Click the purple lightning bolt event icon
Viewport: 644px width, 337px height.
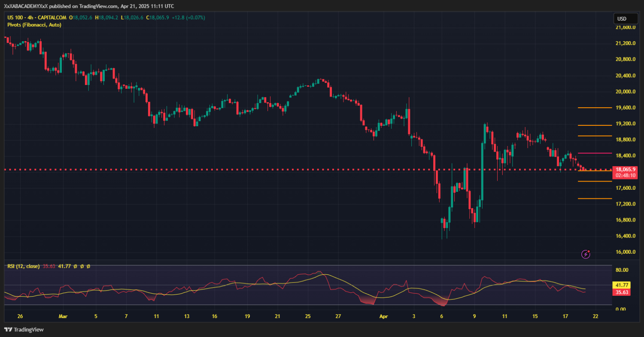[x=586, y=254]
